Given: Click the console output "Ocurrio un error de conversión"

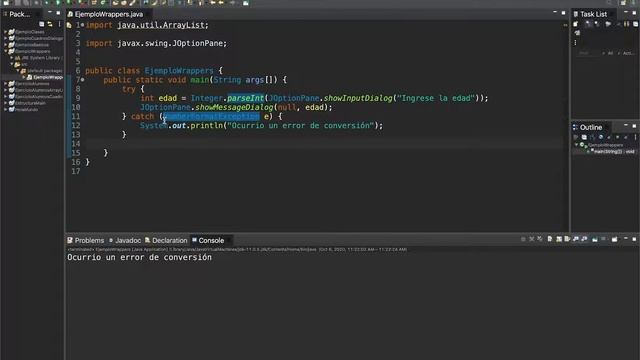Looking at the screenshot, I should (x=140, y=258).
